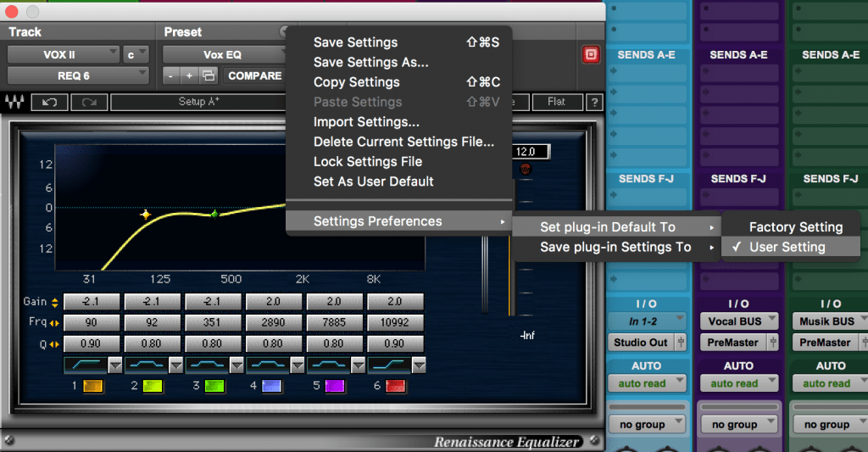Toggle band 1 orange on/off swatch
Screen dimensions: 868x452
point(93,386)
